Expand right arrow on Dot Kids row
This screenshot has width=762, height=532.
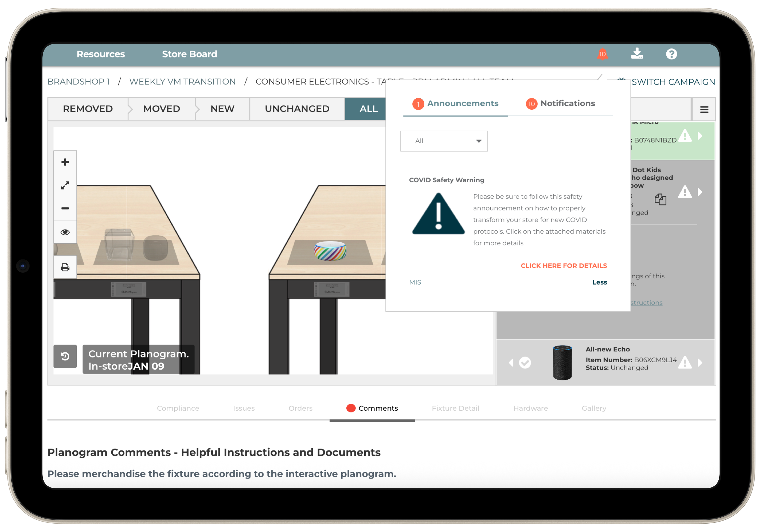[700, 192]
